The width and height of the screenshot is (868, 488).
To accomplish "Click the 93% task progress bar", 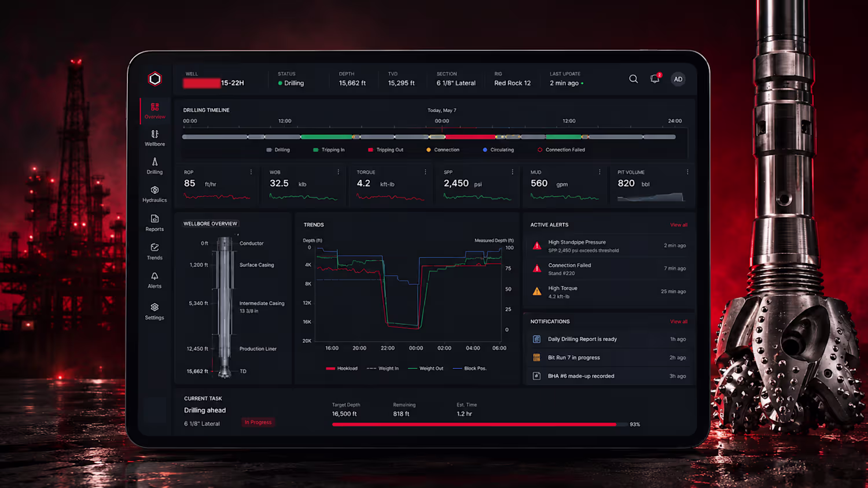I will 481,424.
